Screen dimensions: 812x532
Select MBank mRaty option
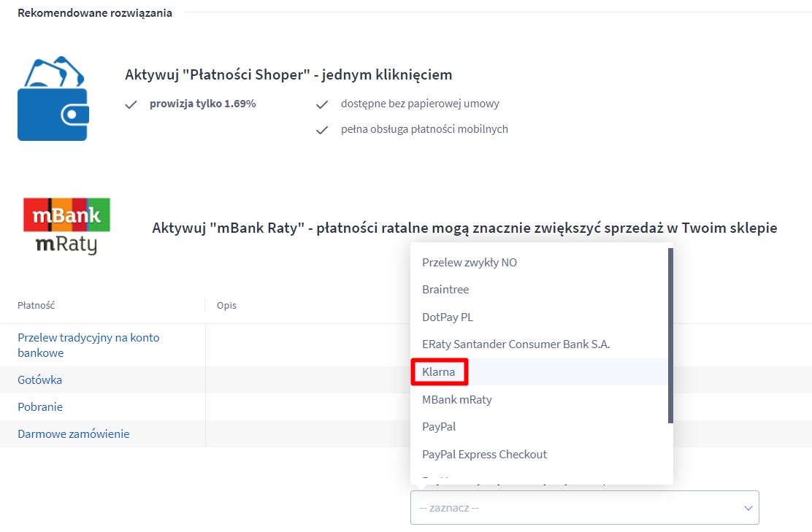(539, 399)
